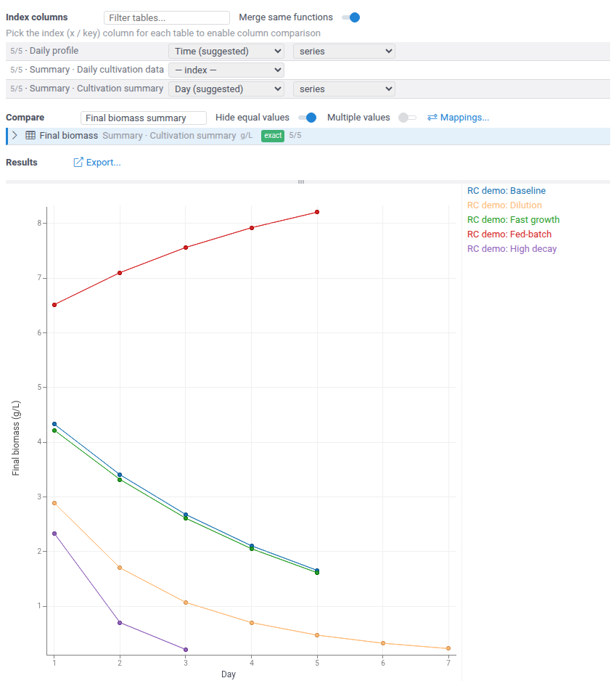
Task: Click the Final biomass summary search field
Action: point(144,118)
